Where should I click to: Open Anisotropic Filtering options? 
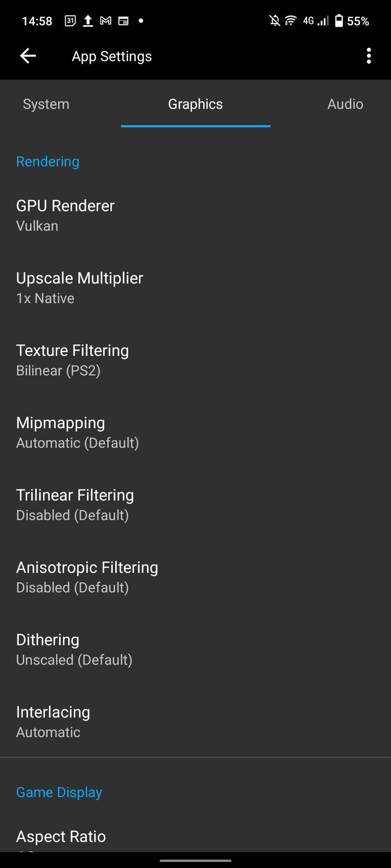(x=195, y=577)
